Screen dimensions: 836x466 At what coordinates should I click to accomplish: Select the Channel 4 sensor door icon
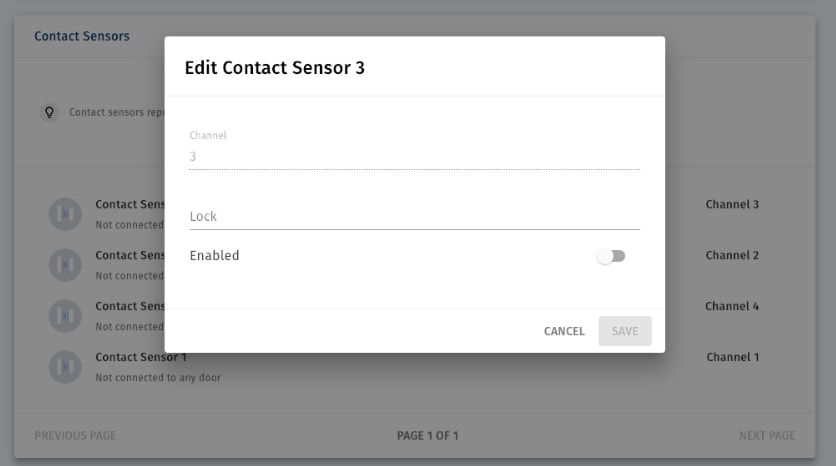[65, 316]
